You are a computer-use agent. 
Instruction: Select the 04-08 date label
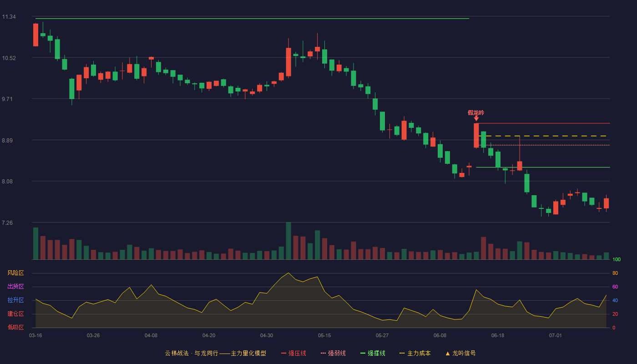click(151, 335)
